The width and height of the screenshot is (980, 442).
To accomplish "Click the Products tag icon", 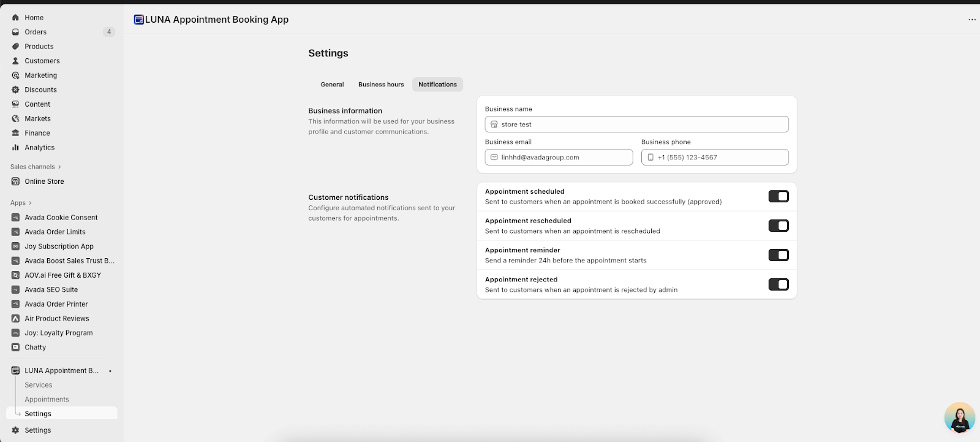I will click(x=15, y=47).
